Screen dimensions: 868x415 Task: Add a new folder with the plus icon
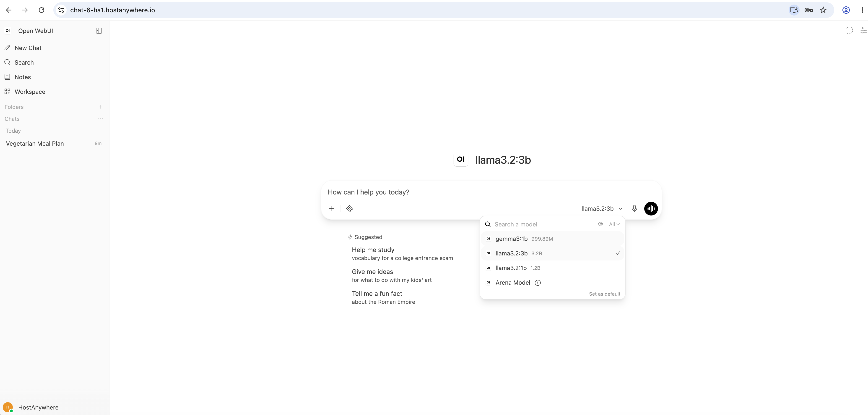pyautogui.click(x=100, y=107)
